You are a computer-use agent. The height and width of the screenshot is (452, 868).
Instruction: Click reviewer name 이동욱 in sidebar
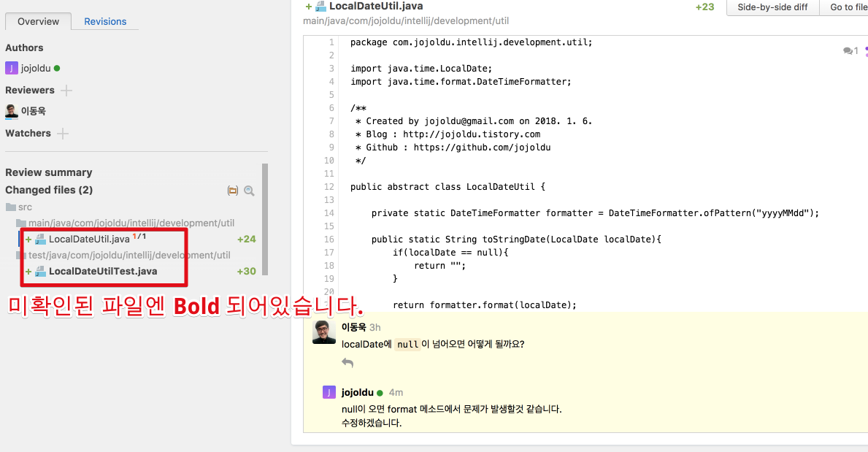[33, 111]
